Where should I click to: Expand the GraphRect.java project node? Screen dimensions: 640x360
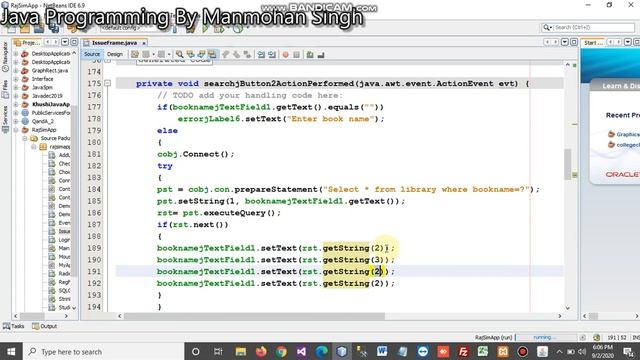coord(16,70)
